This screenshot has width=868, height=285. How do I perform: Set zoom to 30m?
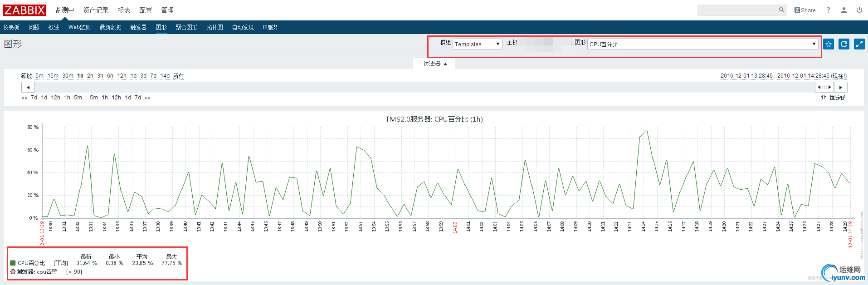point(68,76)
